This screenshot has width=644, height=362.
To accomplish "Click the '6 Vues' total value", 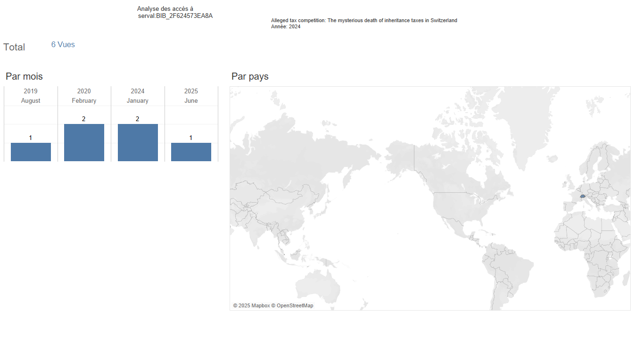I will point(63,45).
